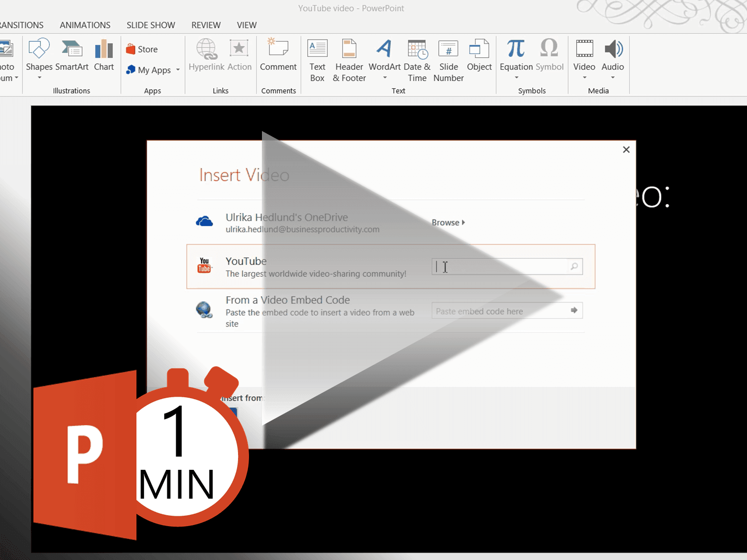This screenshot has height=560, width=747.
Task: Insert an Object
Action: pyautogui.click(x=479, y=55)
